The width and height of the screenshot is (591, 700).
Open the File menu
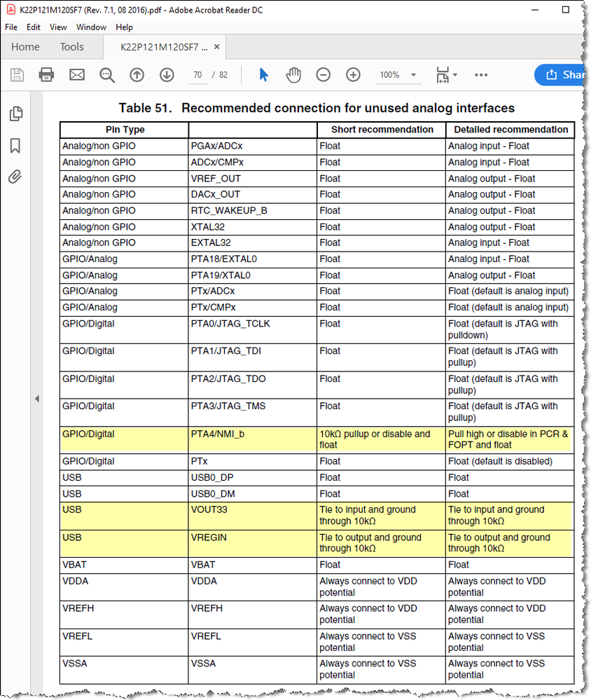tap(11, 27)
